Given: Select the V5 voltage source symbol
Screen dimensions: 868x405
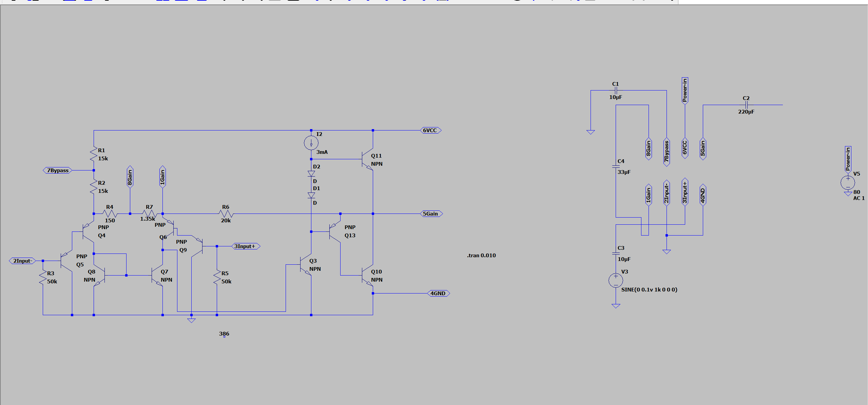Looking at the screenshot, I should 848,183.
